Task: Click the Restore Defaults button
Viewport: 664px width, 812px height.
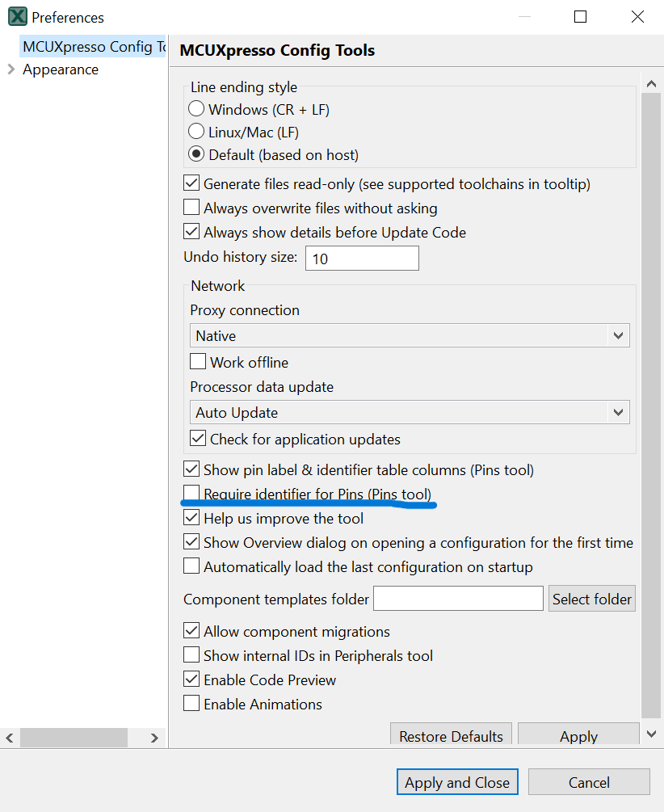Action: 451,736
